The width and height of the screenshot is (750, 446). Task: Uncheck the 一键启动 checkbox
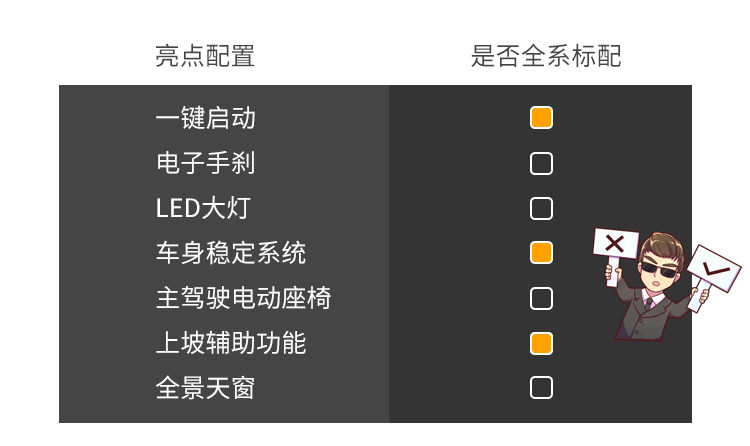(x=541, y=118)
